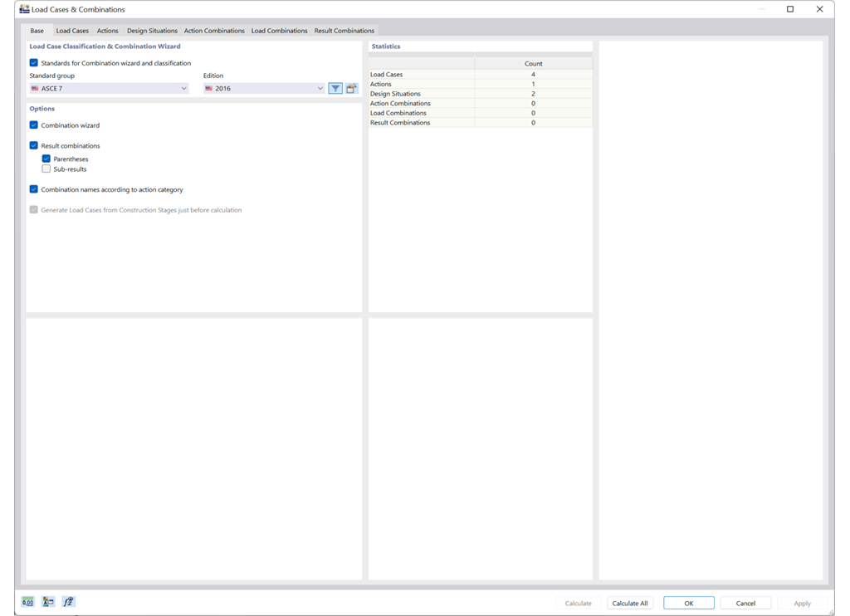Switch to the Load Cases tab
This screenshot has height=616, width=850.
[72, 30]
